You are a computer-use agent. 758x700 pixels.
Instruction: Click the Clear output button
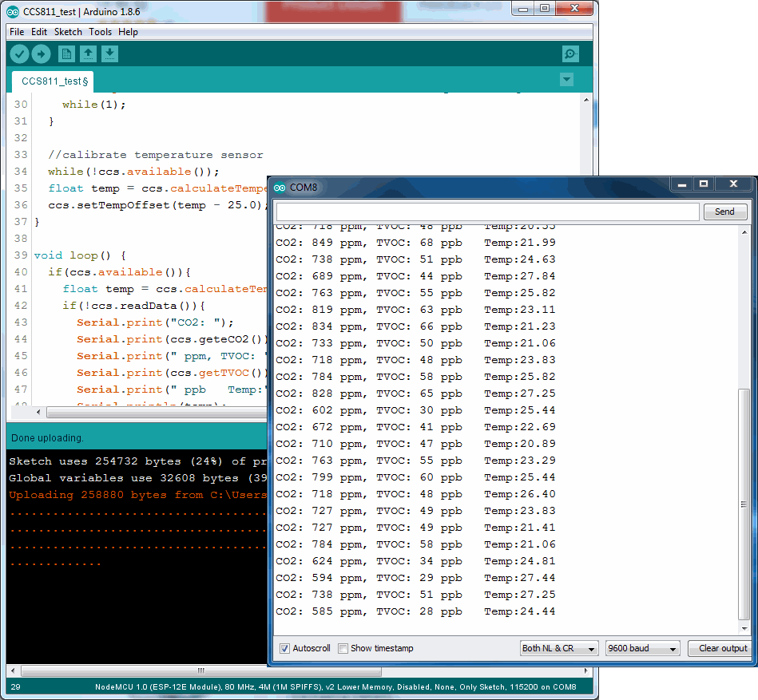pyautogui.click(x=718, y=648)
